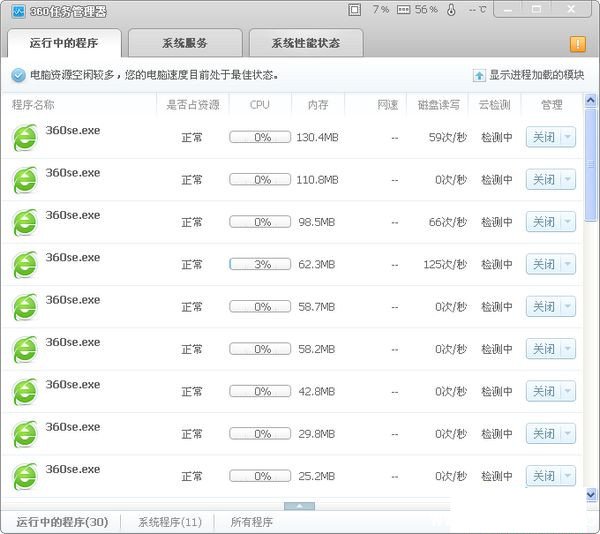Viewport: 600px width, 534px height.
Task: Click the memory usage icon in title bar
Action: click(x=403, y=9)
